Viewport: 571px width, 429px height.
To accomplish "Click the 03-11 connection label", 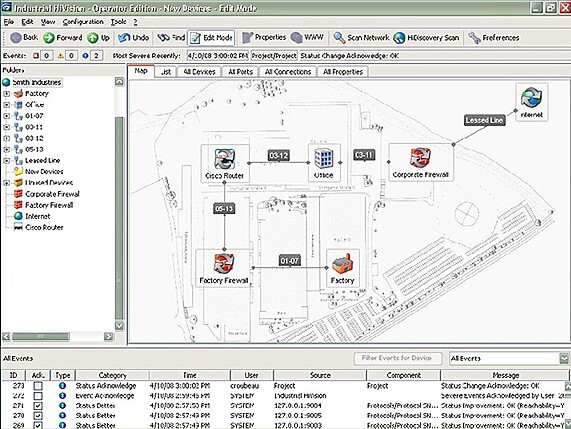I will pos(364,155).
